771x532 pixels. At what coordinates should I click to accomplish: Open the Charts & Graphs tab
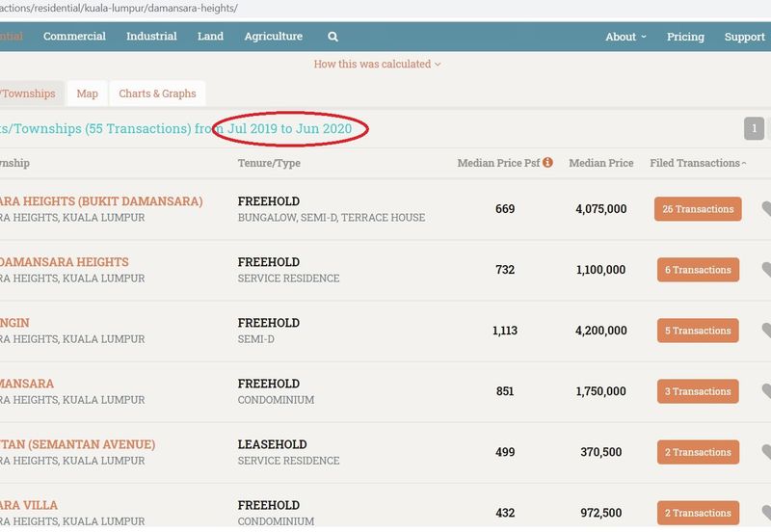157,93
